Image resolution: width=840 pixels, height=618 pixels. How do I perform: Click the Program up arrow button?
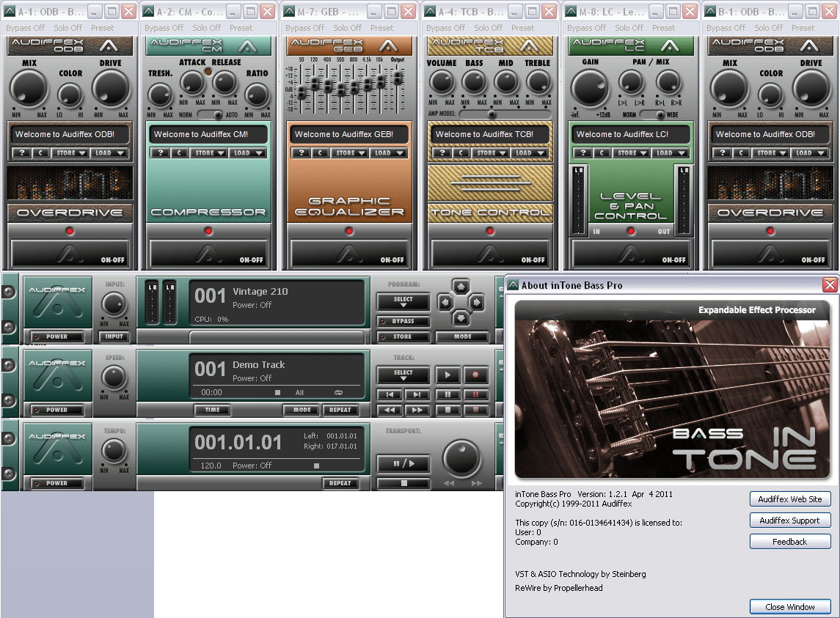tap(461, 286)
